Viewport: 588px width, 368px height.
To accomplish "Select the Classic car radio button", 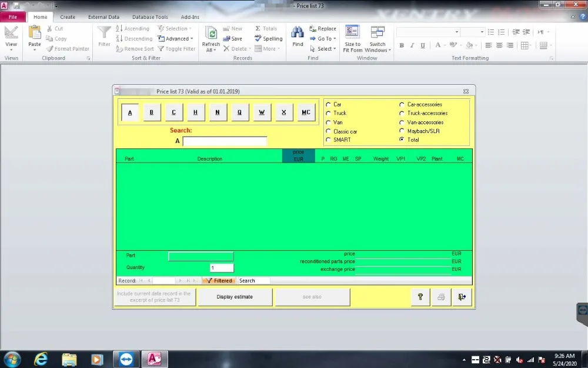I will click(328, 131).
